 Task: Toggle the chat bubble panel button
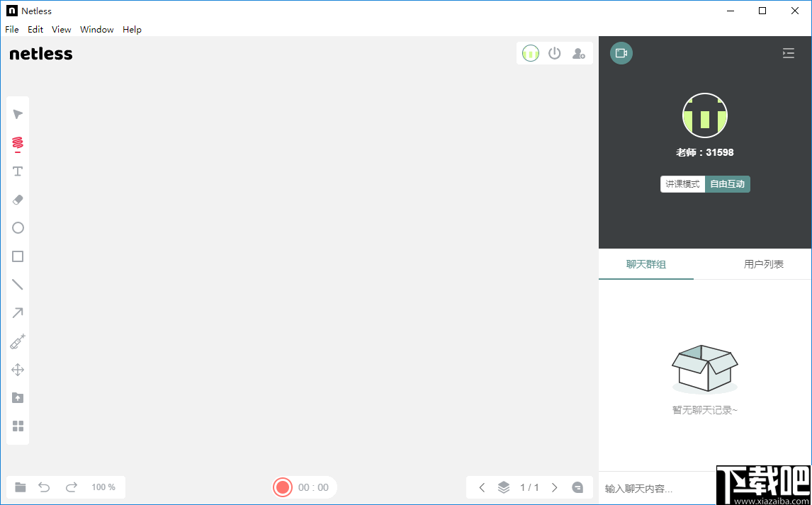pyautogui.click(x=577, y=487)
